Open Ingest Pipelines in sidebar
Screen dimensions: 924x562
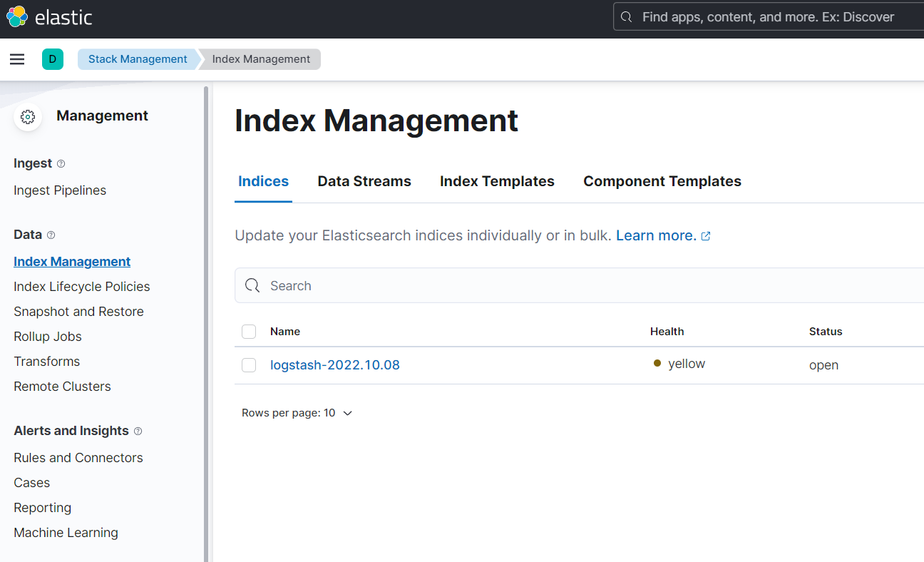click(x=60, y=190)
